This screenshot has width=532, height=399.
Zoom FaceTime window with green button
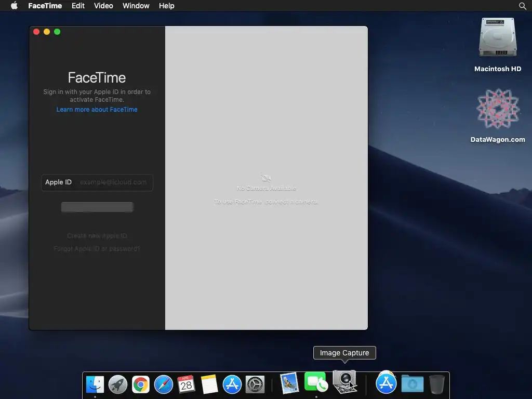coord(57,32)
